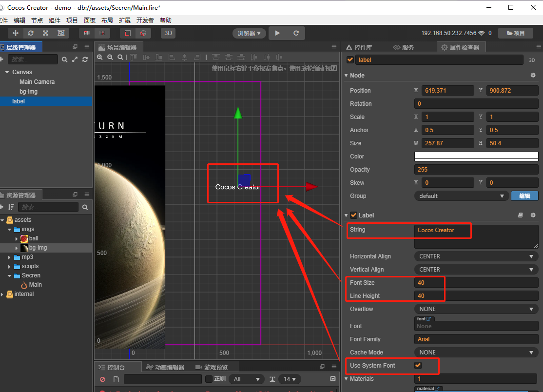Search in node hierarchy panel icon
The image size is (543, 392).
pyautogui.click(x=64, y=59)
